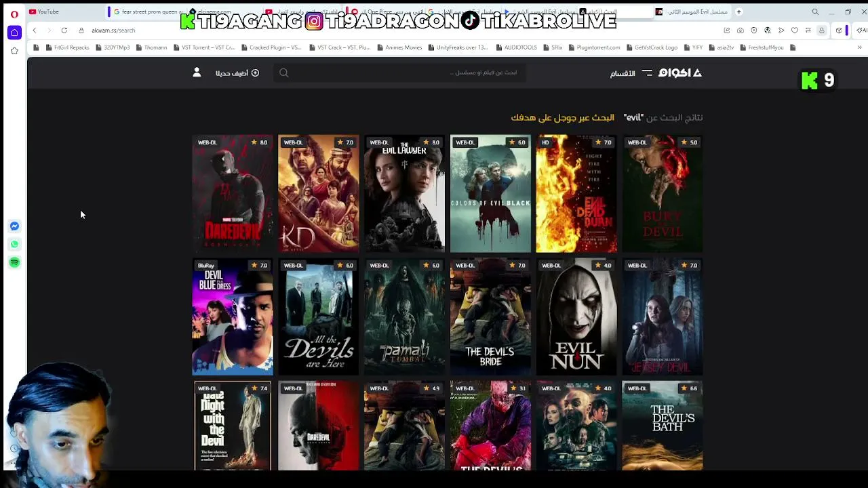
Task: Open a new browser tab
Action: 739,12
